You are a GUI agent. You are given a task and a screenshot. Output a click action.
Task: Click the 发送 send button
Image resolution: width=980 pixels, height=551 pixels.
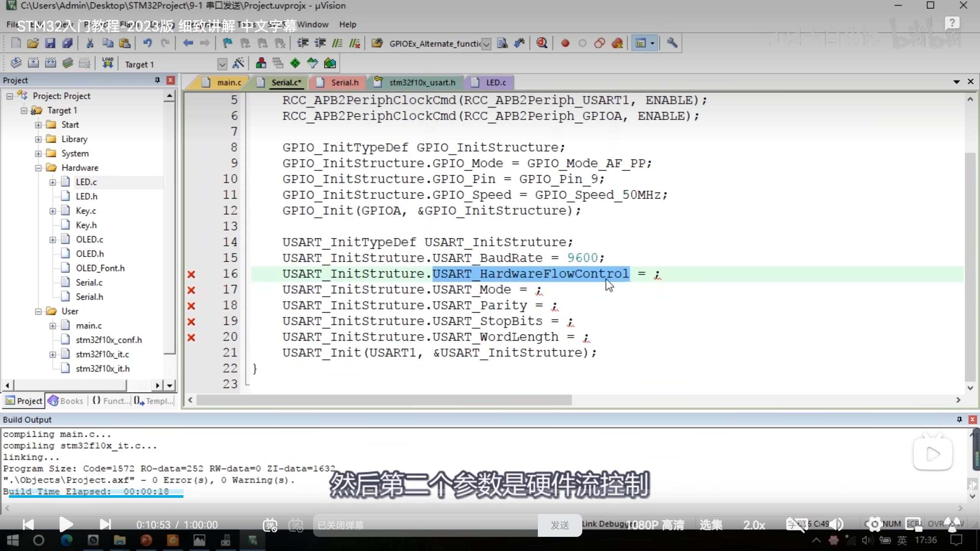click(x=560, y=525)
